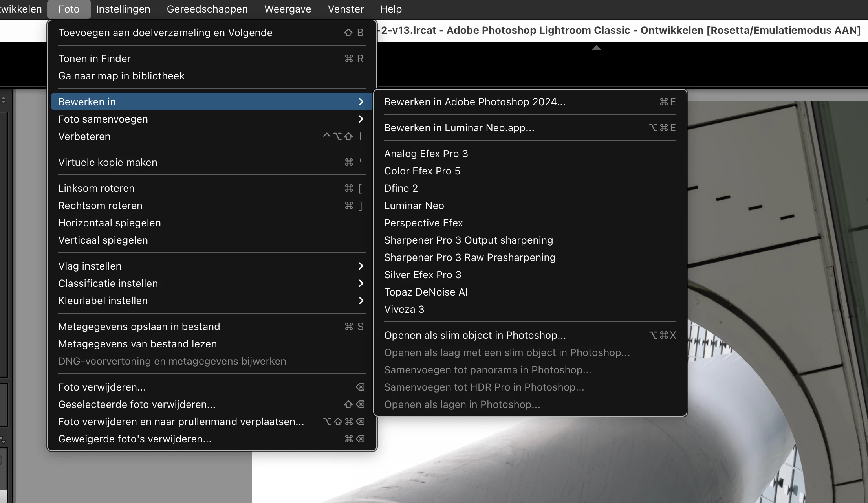The image size is (868, 503).
Task: Click Viveza 3 menu entry
Action: click(404, 309)
